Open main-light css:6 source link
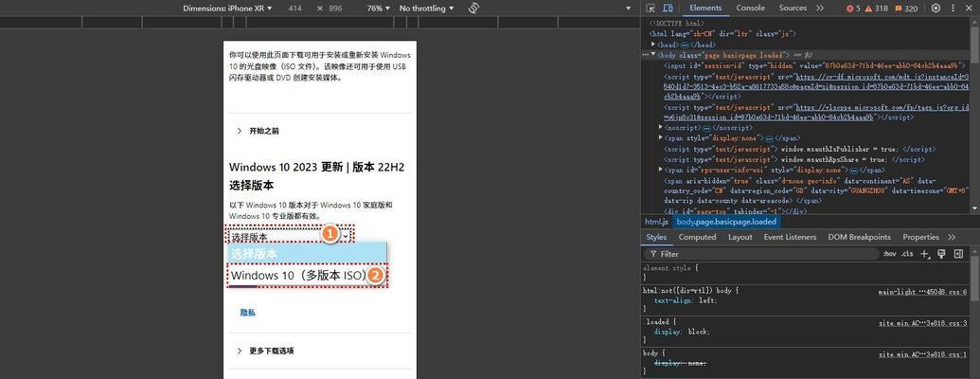The height and width of the screenshot is (379, 980). point(922,292)
